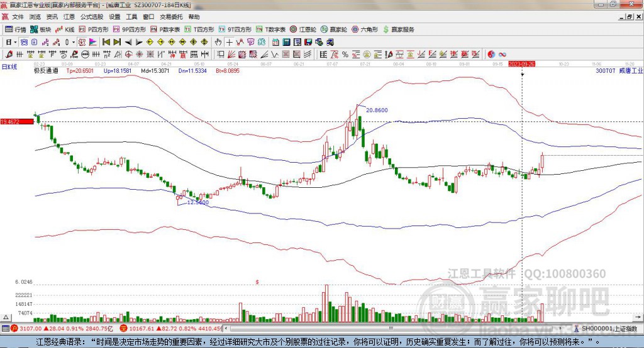Select the hand pan tool
This screenshot has width=644, height=348.
tap(218, 42)
